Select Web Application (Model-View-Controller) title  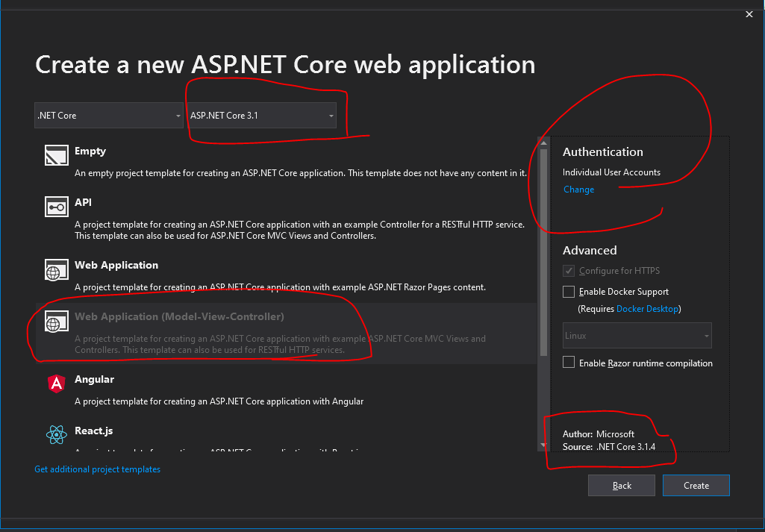point(180,316)
